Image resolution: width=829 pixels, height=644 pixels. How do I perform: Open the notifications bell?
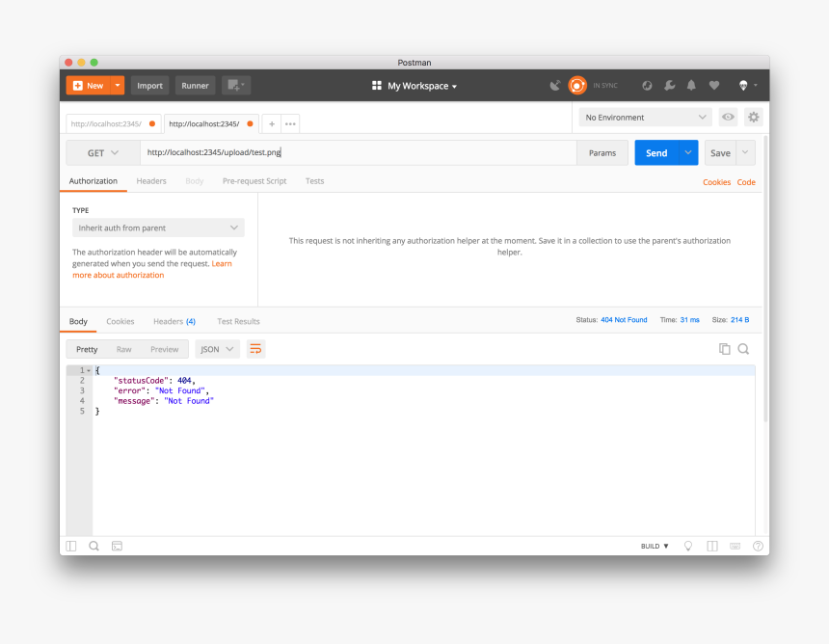tap(691, 86)
